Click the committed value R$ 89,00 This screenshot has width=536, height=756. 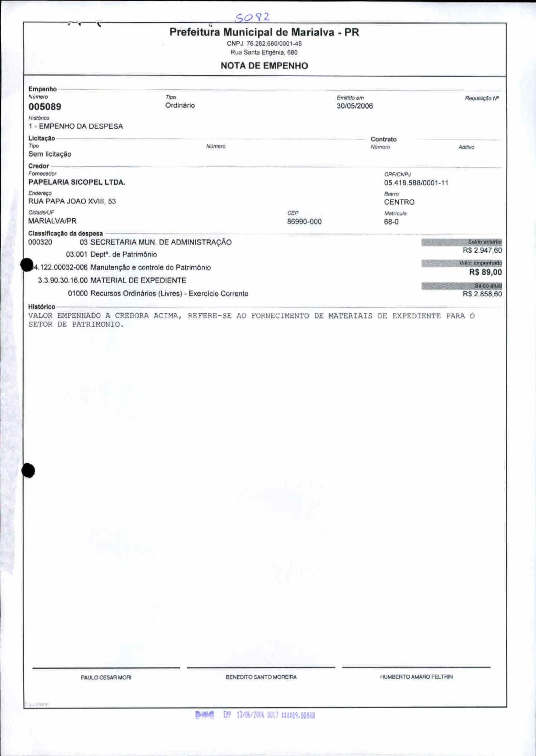click(x=486, y=272)
